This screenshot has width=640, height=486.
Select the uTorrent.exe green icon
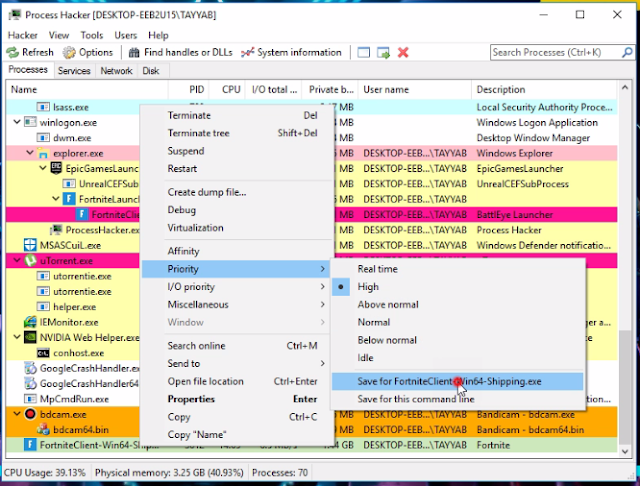point(30,260)
